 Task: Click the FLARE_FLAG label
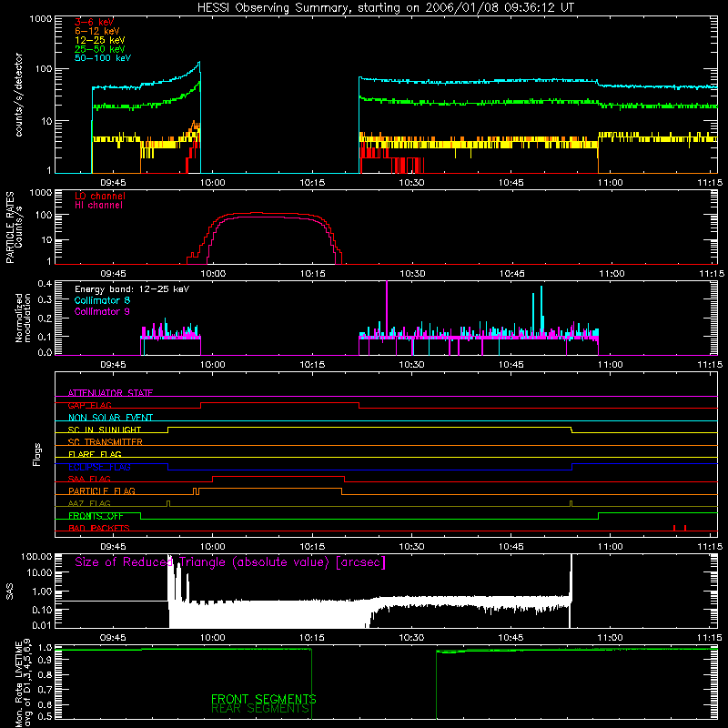95,454
